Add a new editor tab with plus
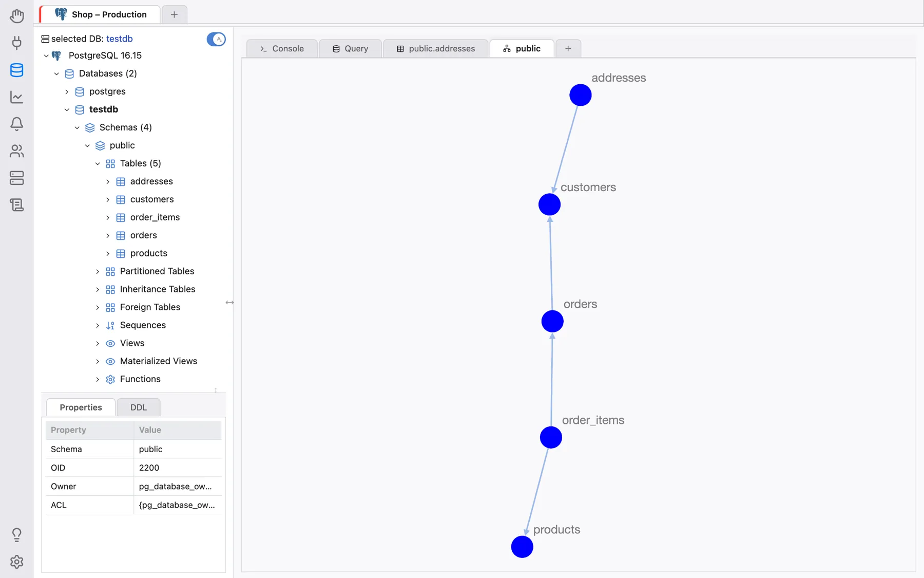This screenshot has width=924, height=578. point(568,48)
